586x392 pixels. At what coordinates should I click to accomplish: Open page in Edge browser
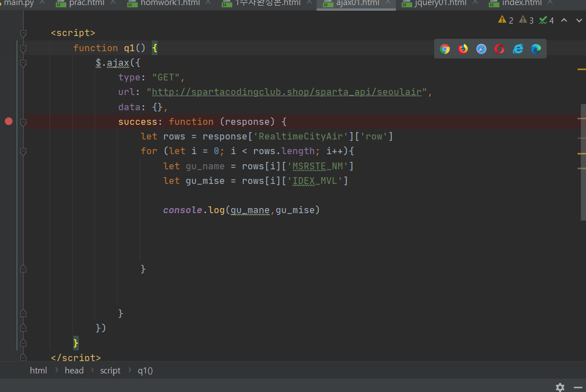click(536, 49)
